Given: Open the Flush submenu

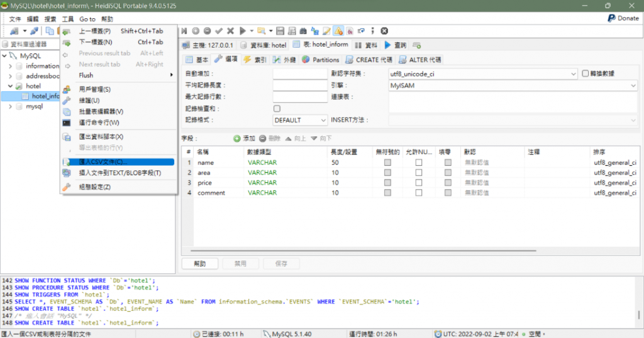Looking at the screenshot, I should coord(119,75).
